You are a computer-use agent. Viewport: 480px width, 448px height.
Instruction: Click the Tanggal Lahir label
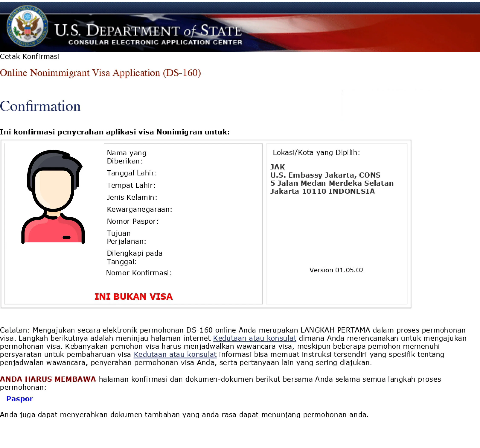(x=132, y=173)
